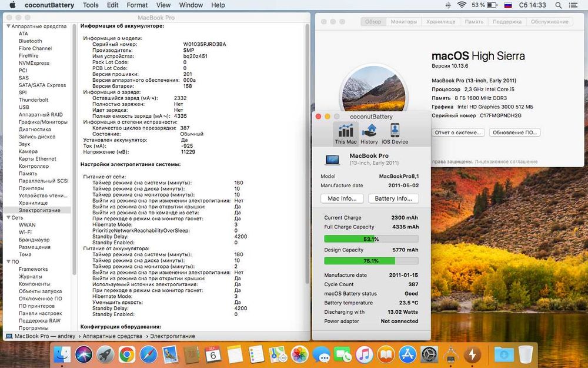Open Notification Center list icon
Image resolution: width=588 pixels, height=368 pixels.
[x=573, y=5]
